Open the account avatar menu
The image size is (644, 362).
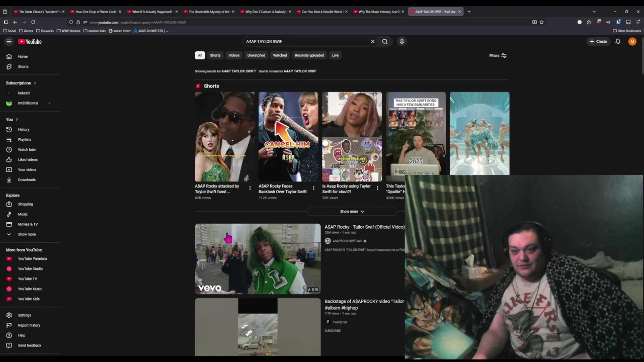pyautogui.click(x=632, y=42)
